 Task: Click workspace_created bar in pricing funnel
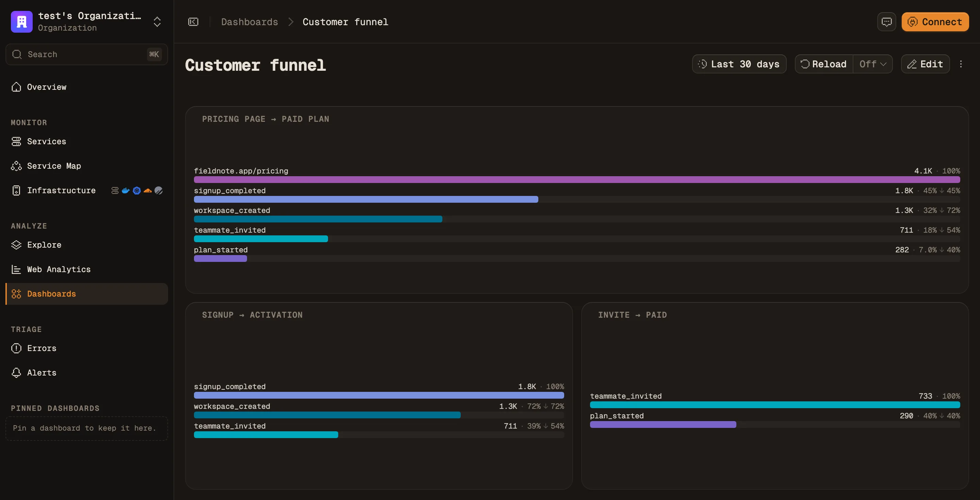318,219
